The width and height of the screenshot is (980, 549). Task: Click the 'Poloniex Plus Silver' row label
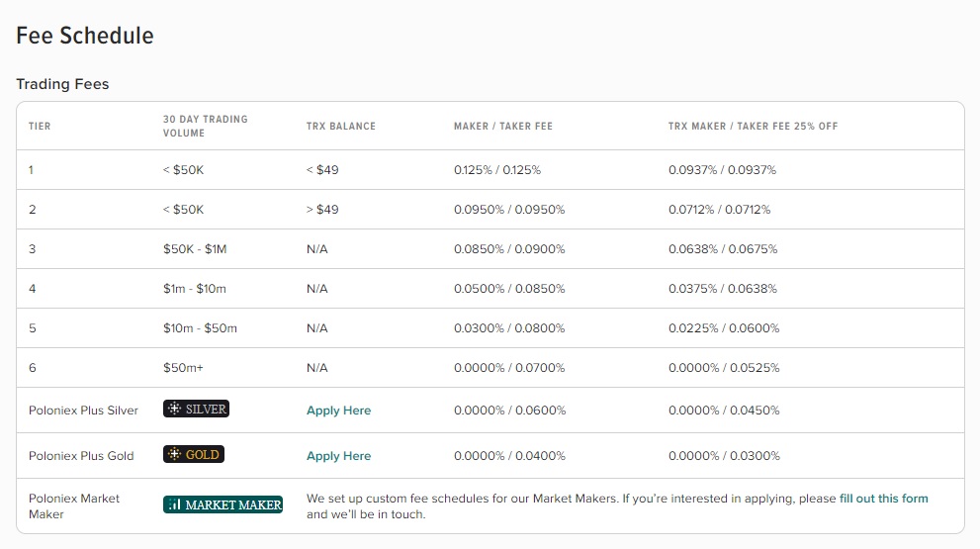[x=83, y=411]
